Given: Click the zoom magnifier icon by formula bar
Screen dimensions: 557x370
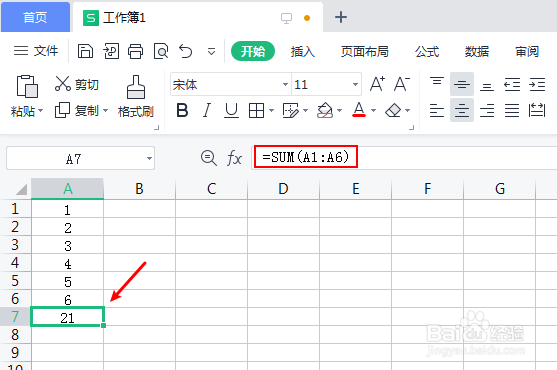Looking at the screenshot, I should point(209,158).
